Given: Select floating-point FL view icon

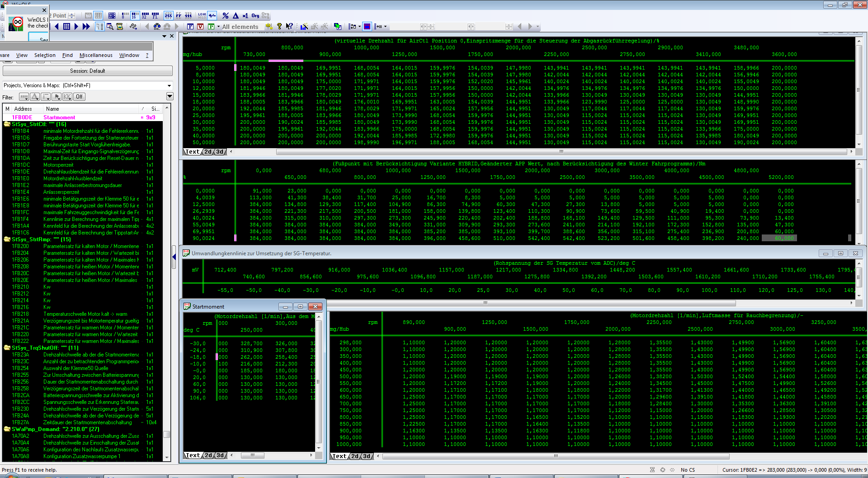Looking at the screenshot, I should pyautogui.click(x=155, y=15).
